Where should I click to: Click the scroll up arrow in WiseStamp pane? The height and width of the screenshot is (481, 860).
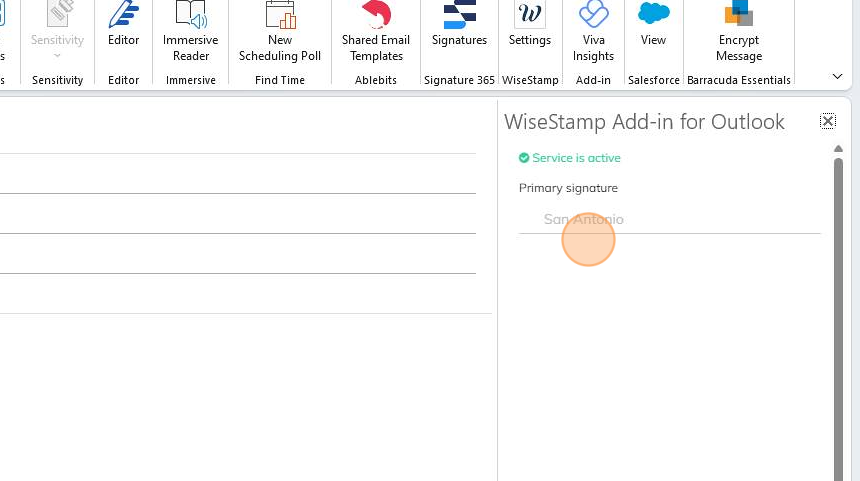click(x=838, y=149)
